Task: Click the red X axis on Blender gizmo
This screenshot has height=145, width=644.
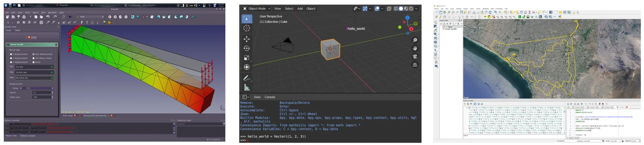Action: coord(411,29)
